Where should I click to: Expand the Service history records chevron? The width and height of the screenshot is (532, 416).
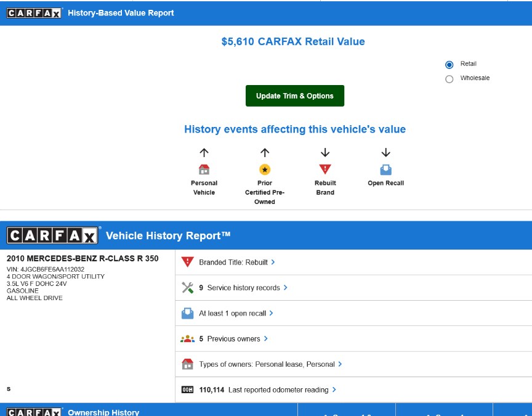(285, 287)
